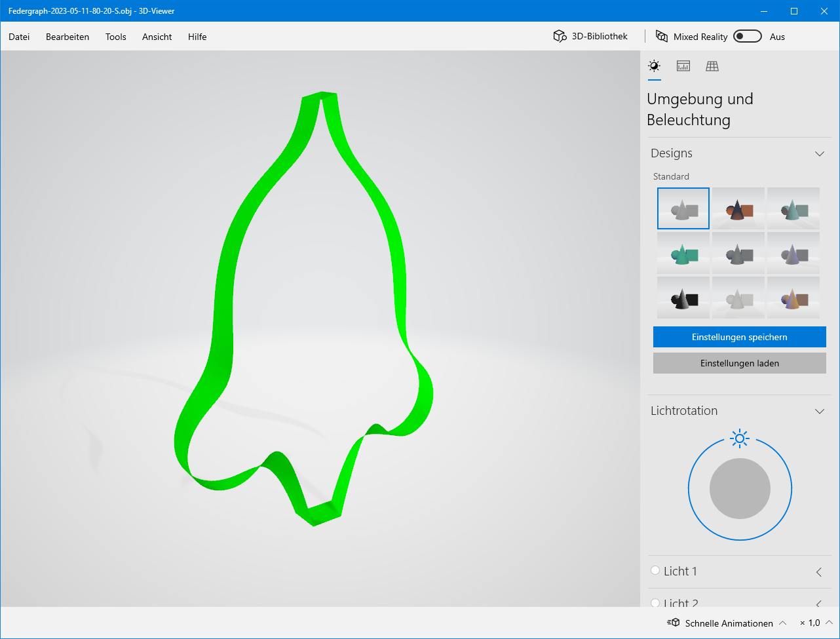Image resolution: width=840 pixels, height=639 pixels.
Task: Open the Grid and Views tab icon
Action: [712, 66]
